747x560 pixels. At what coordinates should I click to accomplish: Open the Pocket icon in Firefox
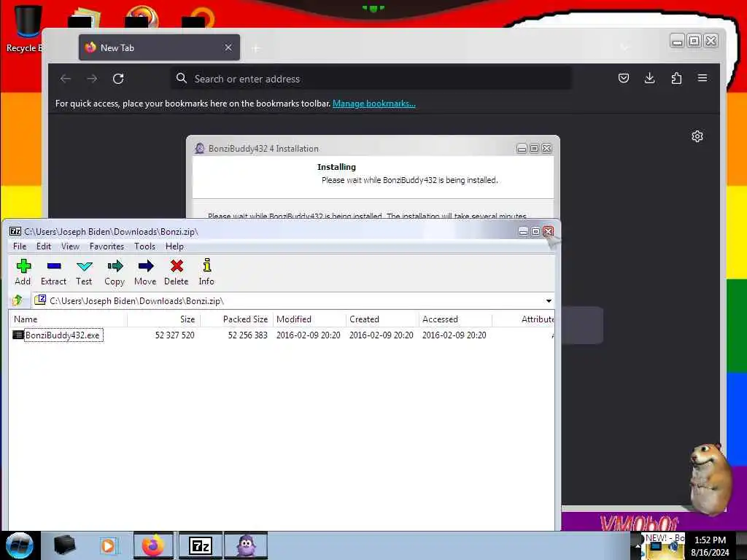click(x=623, y=78)
